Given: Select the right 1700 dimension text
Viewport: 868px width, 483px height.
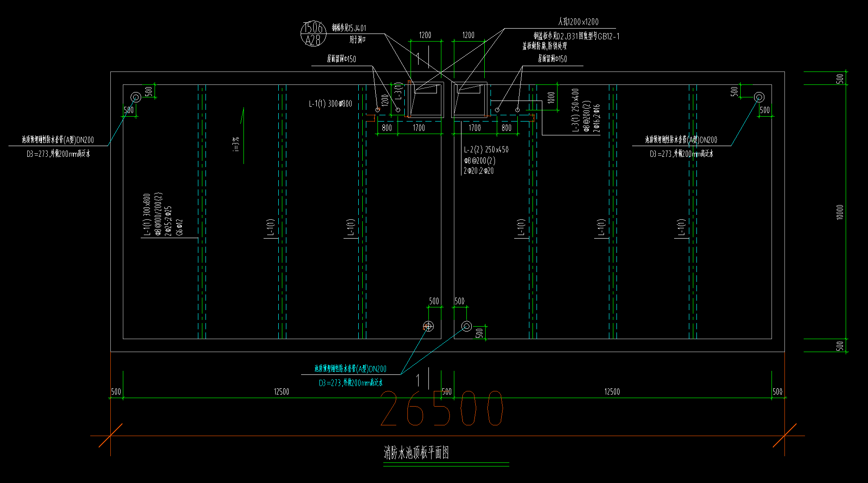Looking at the screenshot, I should point(474,128).
